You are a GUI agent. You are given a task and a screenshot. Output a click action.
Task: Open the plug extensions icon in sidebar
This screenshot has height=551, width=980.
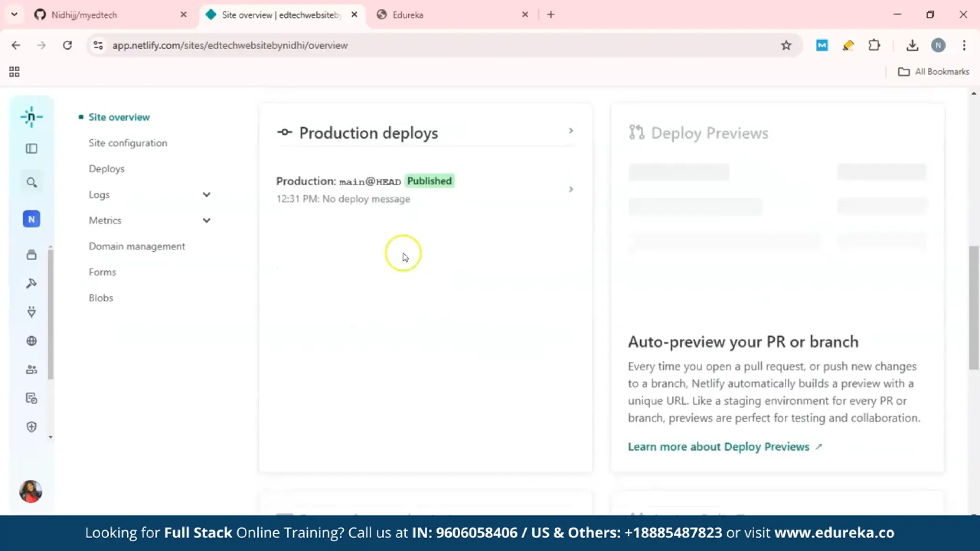pos(32,312)
